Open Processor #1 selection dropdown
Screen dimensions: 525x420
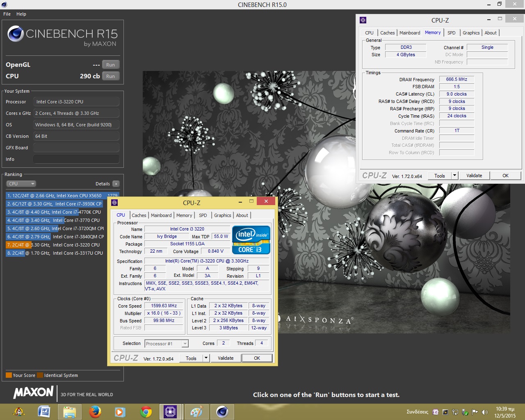(166, 344)
